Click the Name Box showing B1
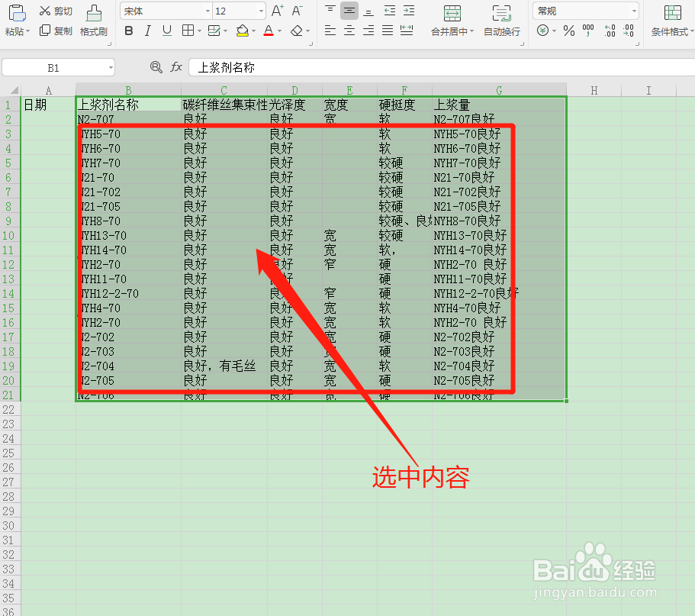The image size is (695, 616). (x=53, y=67)
